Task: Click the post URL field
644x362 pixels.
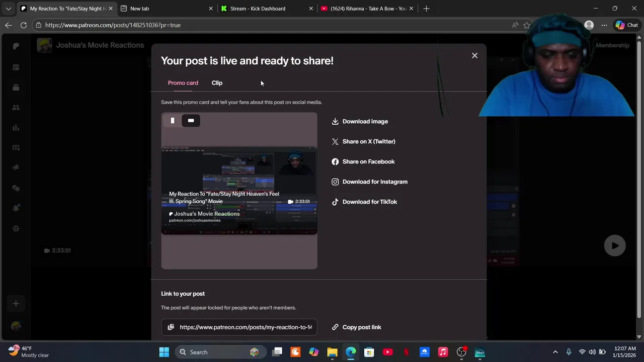Action: pos(239,327)
